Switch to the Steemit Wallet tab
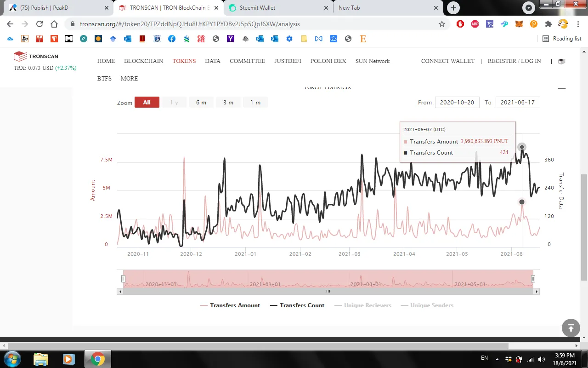Image resolution: width=588 pixels, height=368 pixels. pos(277,8)
